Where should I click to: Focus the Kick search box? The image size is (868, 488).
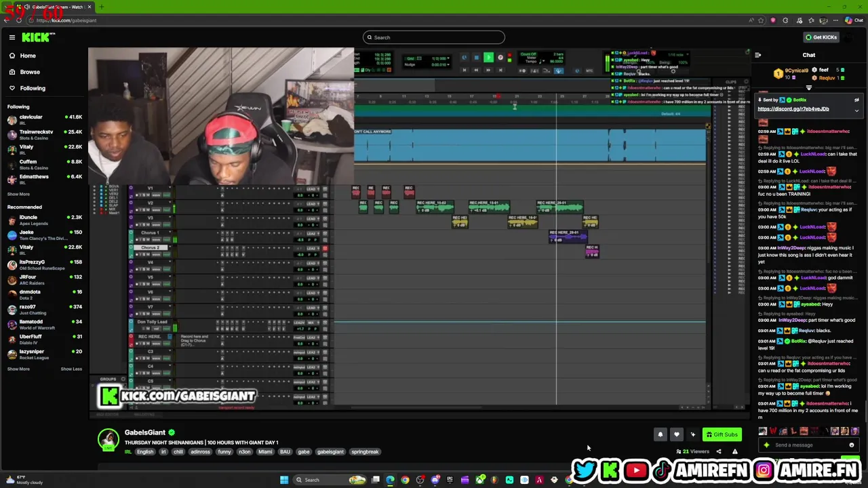point(434,37)
